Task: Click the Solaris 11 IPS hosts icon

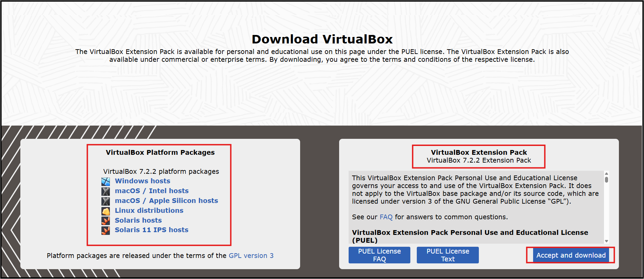Action: click(x=105, y=230)
